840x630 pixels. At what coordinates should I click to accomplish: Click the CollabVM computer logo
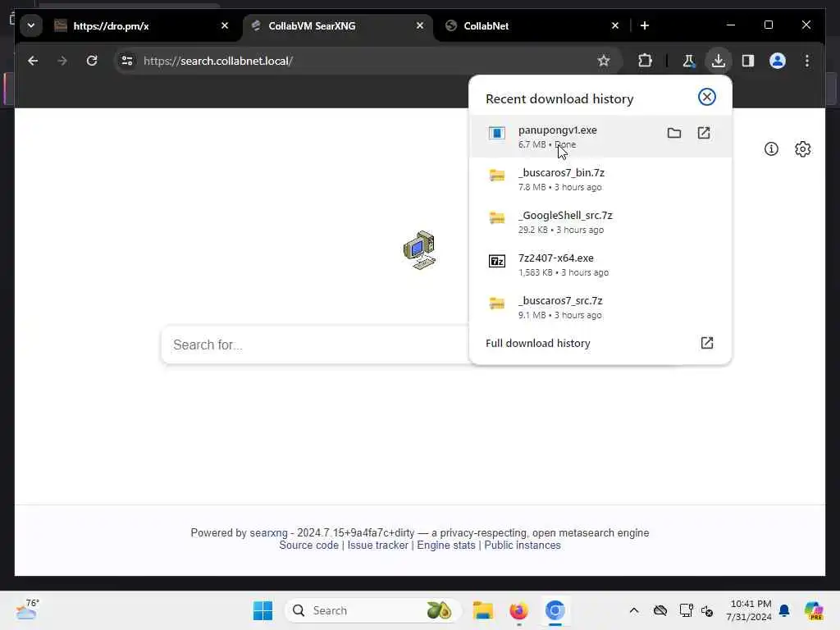click(419, 250)
